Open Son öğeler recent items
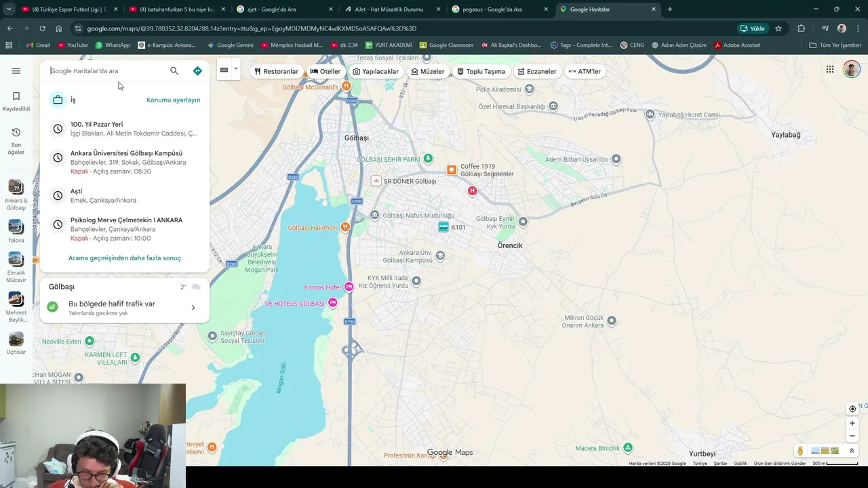Image resolution: width=868 pixels, height=488 pixels. 16,141
